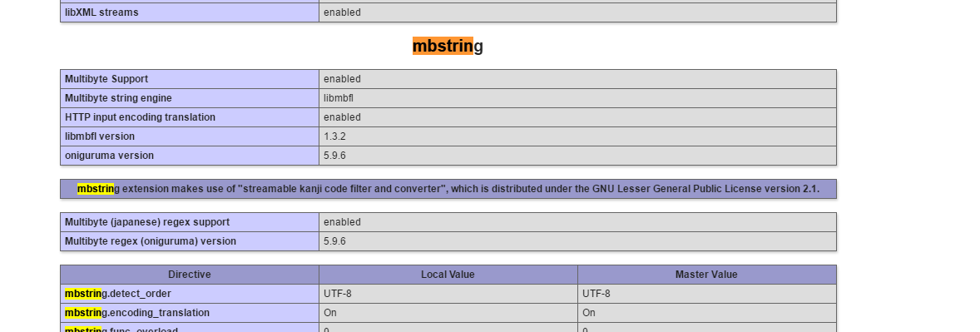Click the 'libmbfl' engine value
This screenshot has width=980, height=332.
338,99
